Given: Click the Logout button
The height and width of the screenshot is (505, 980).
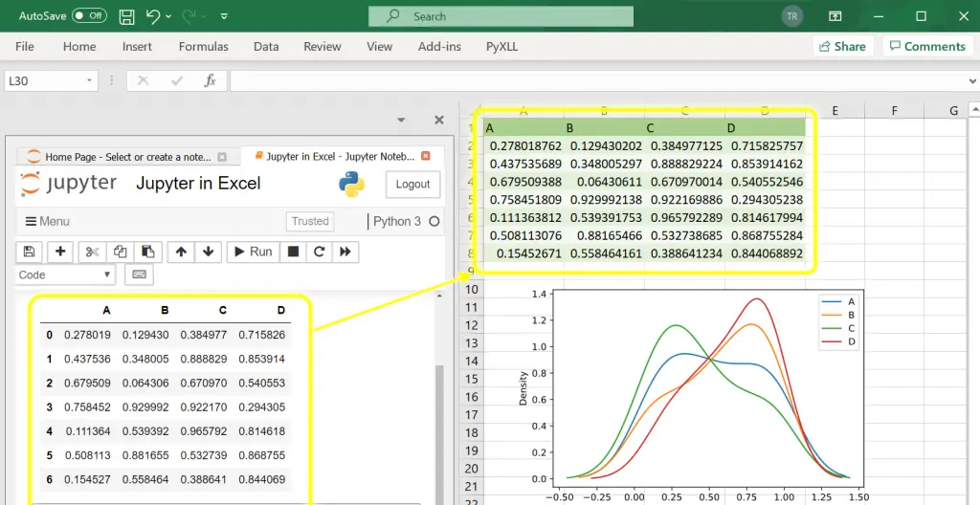Looking at the screenshot, I should (x=412, y=185).
